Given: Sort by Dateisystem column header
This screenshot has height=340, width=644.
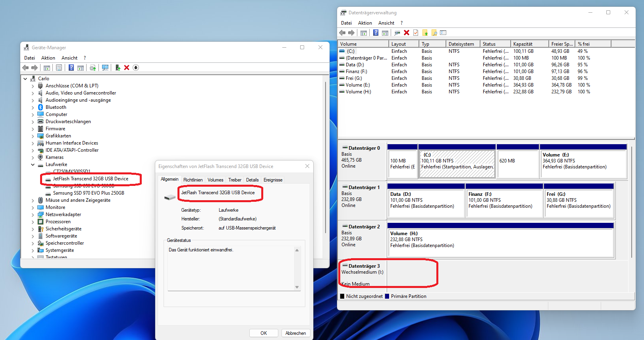Looking at the screenshot, I should pos(463,44).
